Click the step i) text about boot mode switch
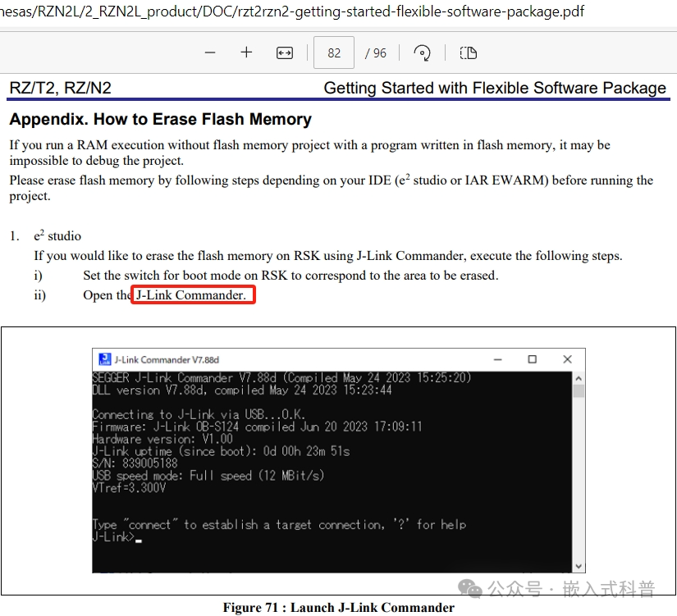 290,275
